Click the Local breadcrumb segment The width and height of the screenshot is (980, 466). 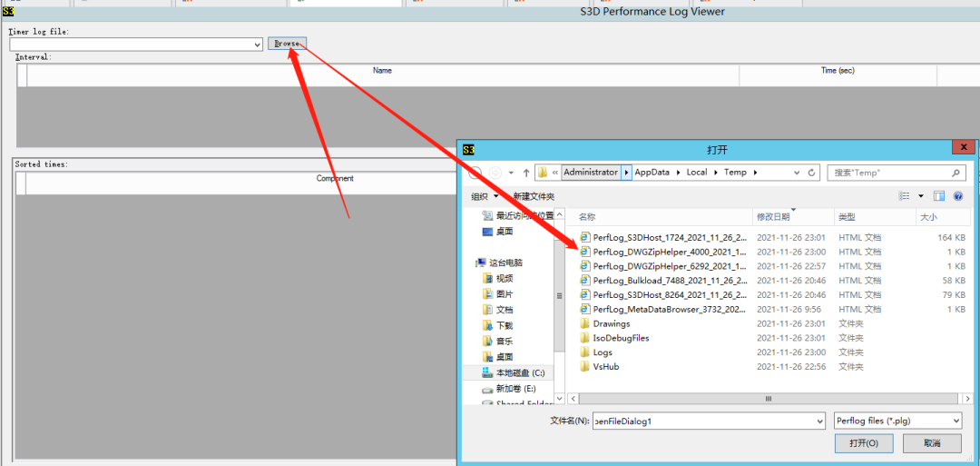(697, 172)
